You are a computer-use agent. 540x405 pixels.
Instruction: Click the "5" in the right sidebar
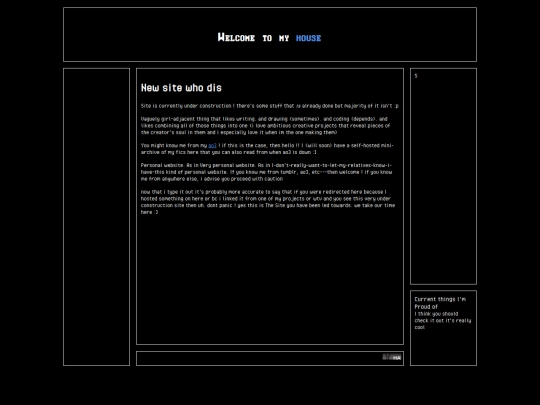(416, 76)
